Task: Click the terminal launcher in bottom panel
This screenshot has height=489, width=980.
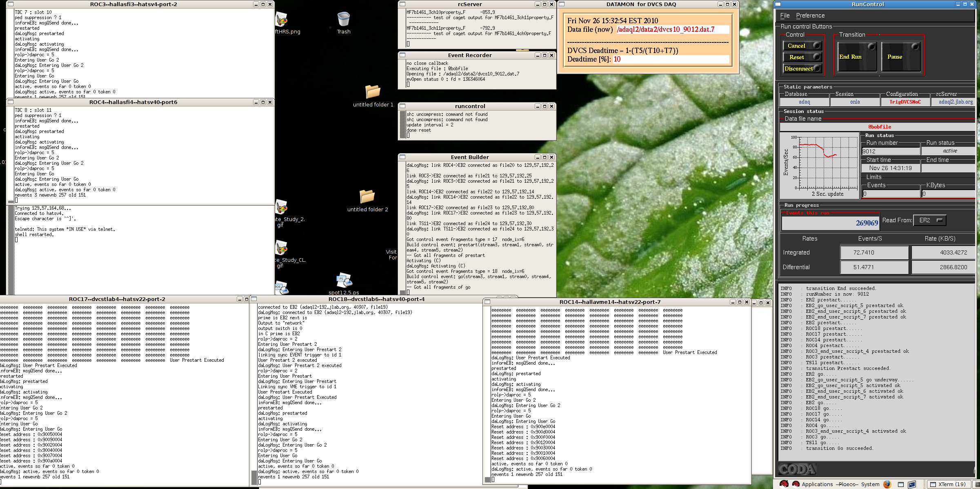Action: coord(912,484)
